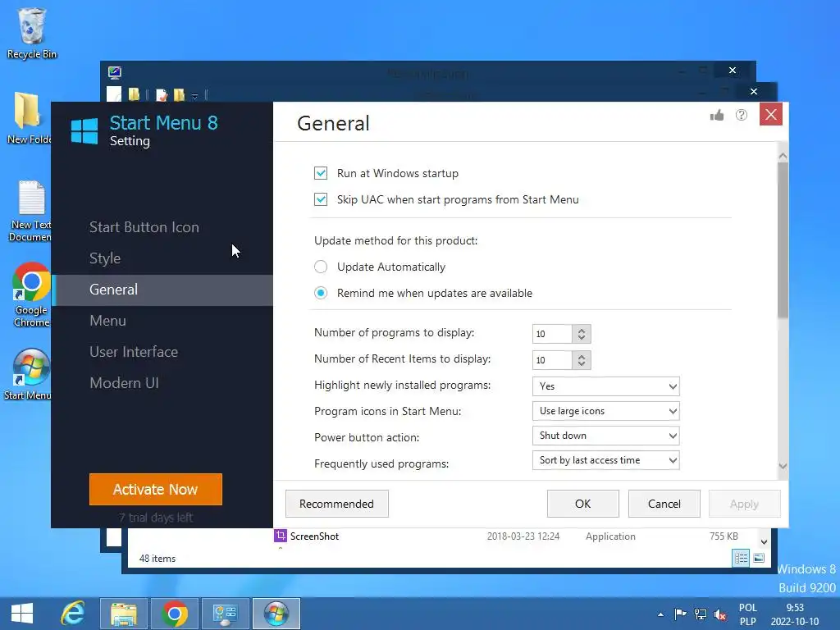Switch Explorer to large thumbnails view icon
This screenshot has height=630, width=840.
pyautogui.click(x=759, y=558)
